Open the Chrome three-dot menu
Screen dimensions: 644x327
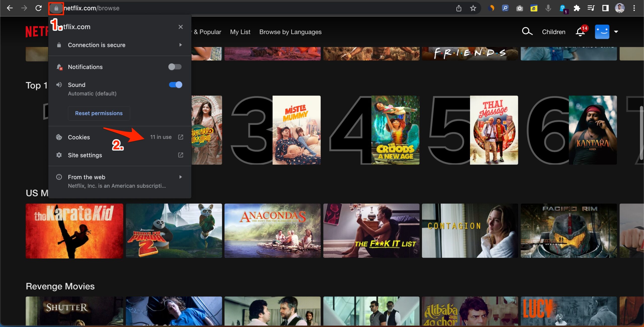pyautogui.click(x=634, y=8)
